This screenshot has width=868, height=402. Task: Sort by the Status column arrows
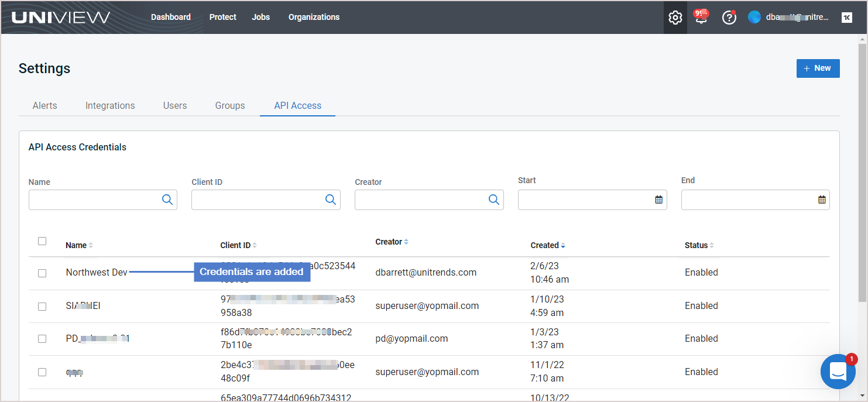(x=712, y=245)
